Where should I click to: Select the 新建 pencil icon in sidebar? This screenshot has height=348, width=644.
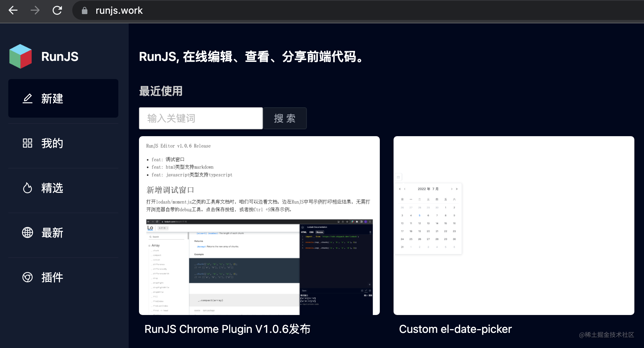click(28, 99)
